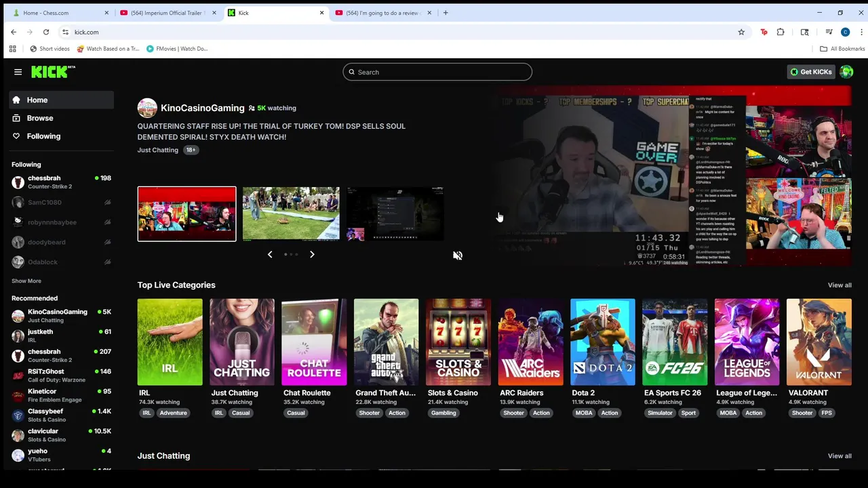Switch to Imperium Official Trailer tab
This screenshot has height=488, width=868.
167,13
